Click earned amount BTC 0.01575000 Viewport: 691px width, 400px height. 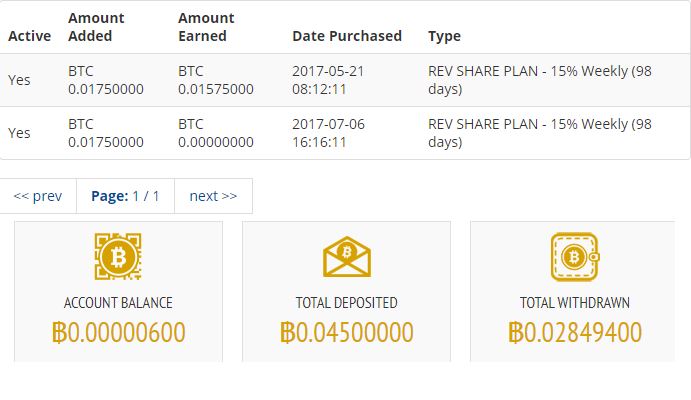[x=216, y=80]
